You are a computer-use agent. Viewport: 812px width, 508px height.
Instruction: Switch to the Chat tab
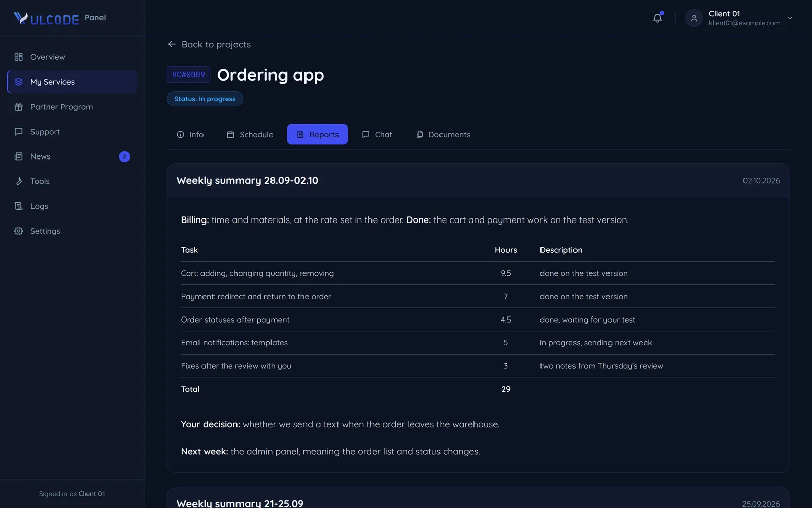coord(377,134)
